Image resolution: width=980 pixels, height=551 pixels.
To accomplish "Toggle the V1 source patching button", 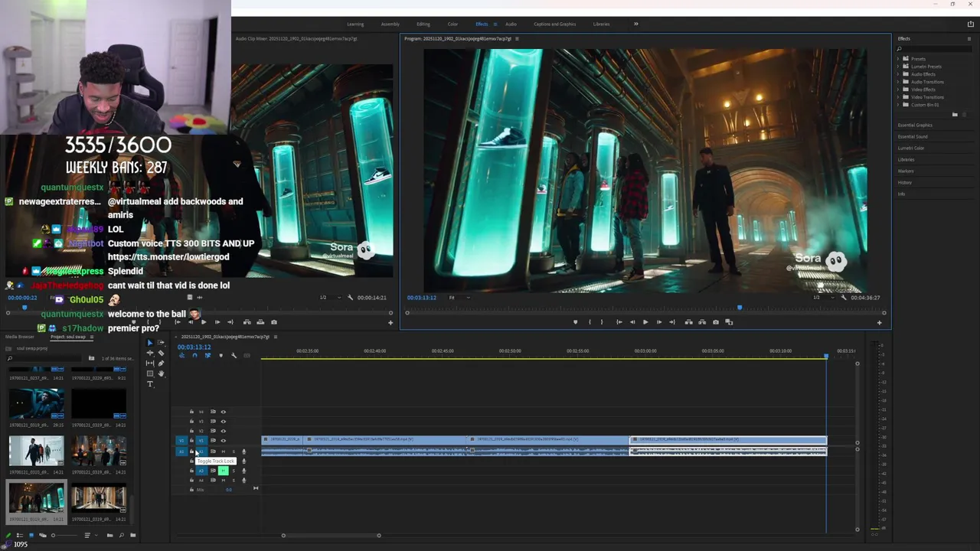I will click(x=181, y=441).
